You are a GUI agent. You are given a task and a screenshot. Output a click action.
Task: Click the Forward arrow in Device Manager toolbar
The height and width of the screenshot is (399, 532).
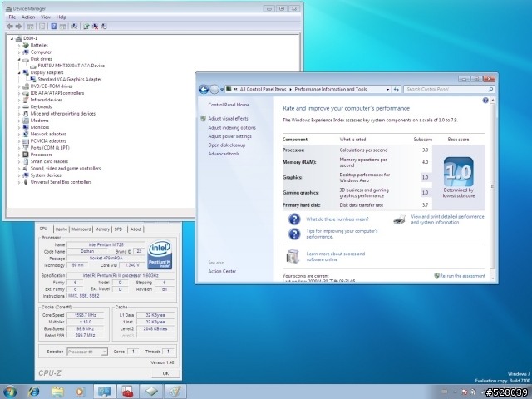point(18,27)
